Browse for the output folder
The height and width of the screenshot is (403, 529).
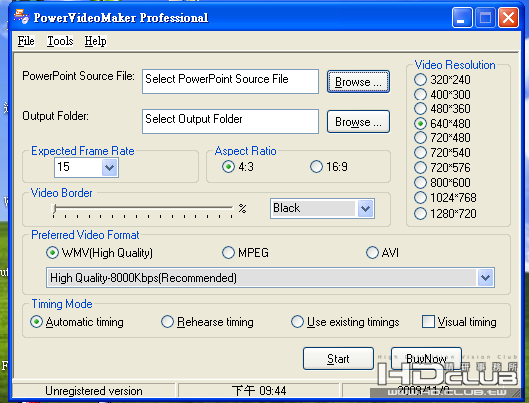pos(358,121)
